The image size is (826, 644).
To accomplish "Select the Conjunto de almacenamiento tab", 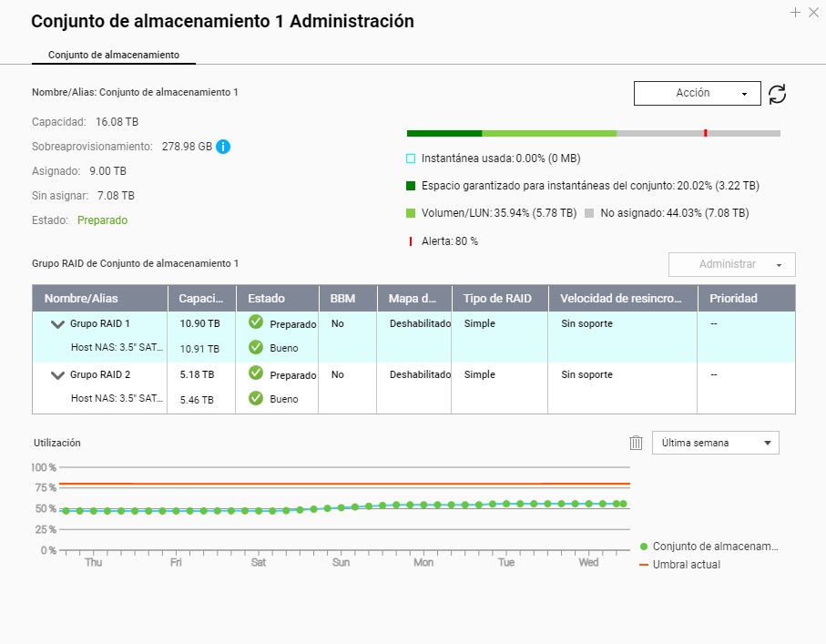I will point(113,55).
